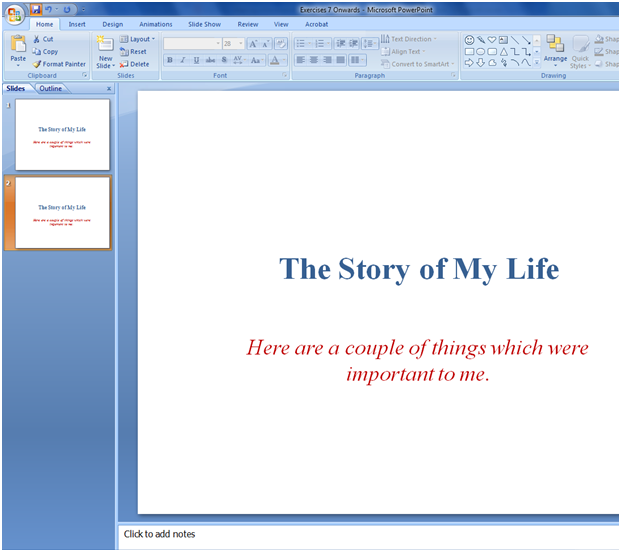Select the right arrow shape
This screenshot has width=621, height=552.
pos(469,63)
